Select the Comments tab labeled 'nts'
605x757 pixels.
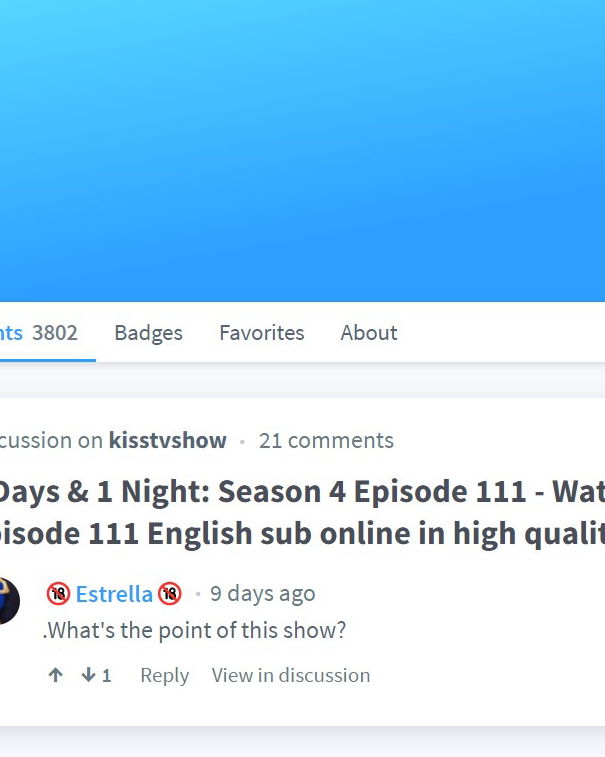click(x=11, y=333)
